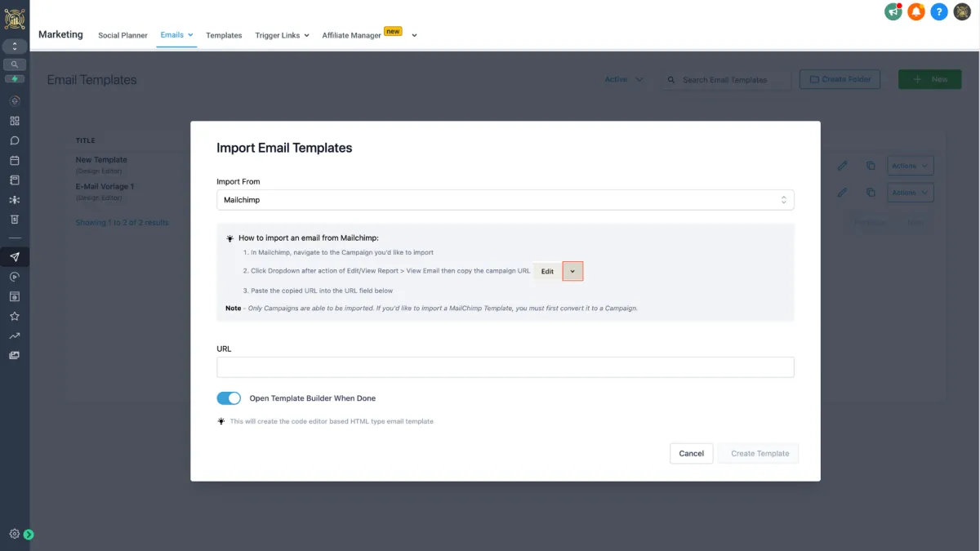
Task: Click the Create Template button
Action: 759,454
